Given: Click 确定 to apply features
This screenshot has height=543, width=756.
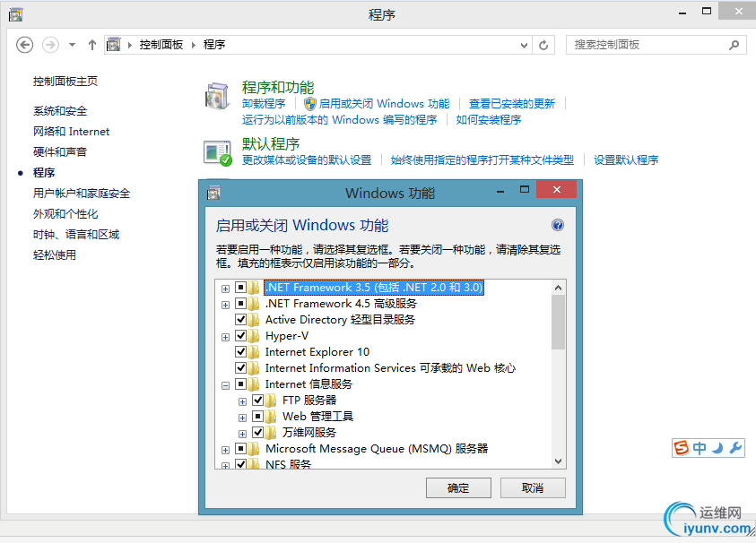Looking at the screenshot, I should tap(458, 488).
